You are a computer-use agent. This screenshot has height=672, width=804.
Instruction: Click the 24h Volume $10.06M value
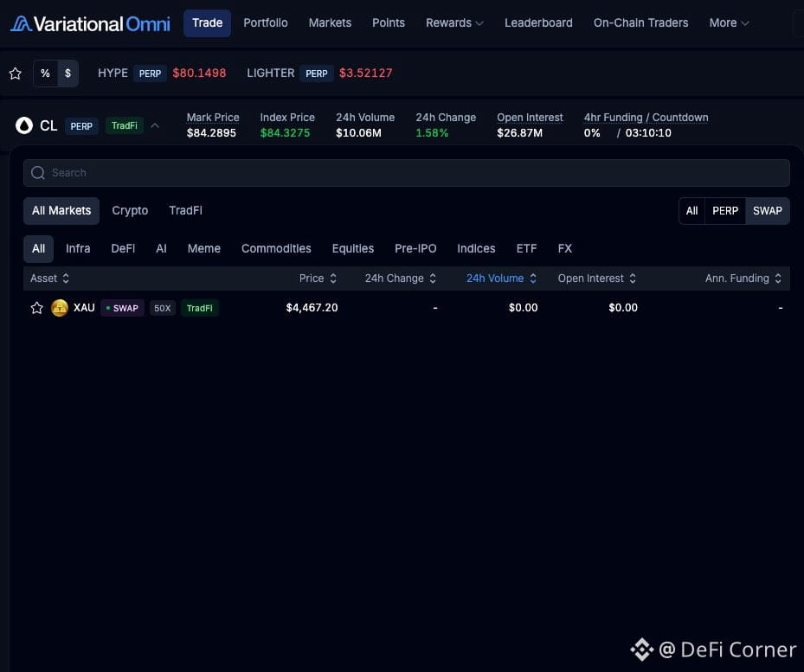tap(358, 133)
